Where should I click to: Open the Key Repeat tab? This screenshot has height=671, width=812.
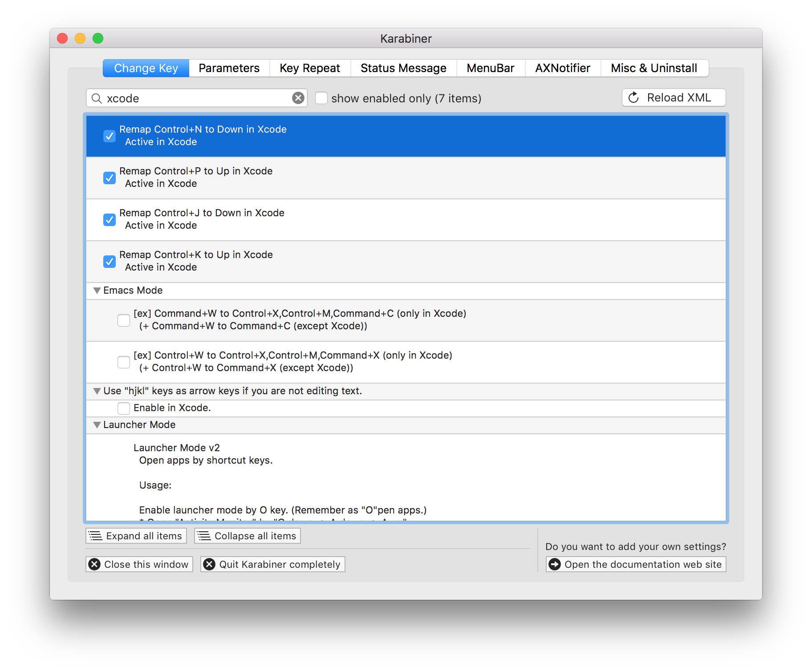pyautogui.click(x=310, y=68)
